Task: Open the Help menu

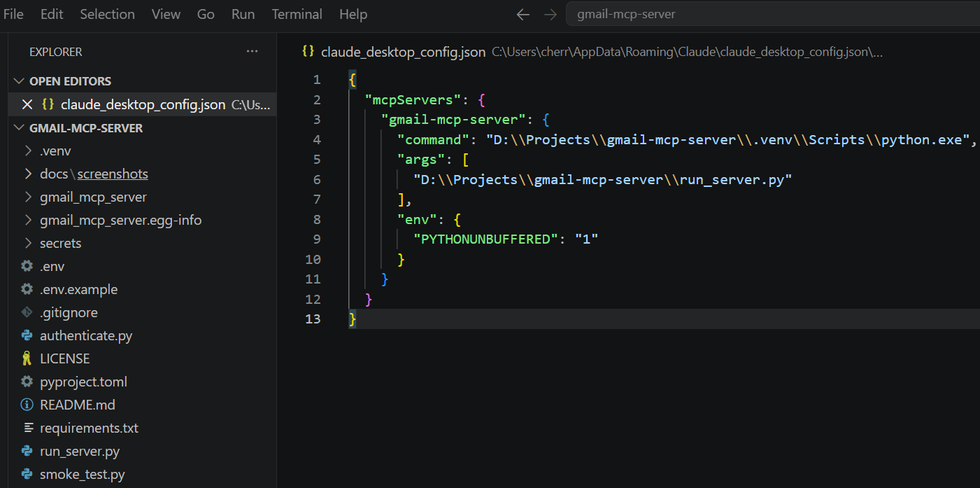Action: pyautogui.click(x=353, y=14)
